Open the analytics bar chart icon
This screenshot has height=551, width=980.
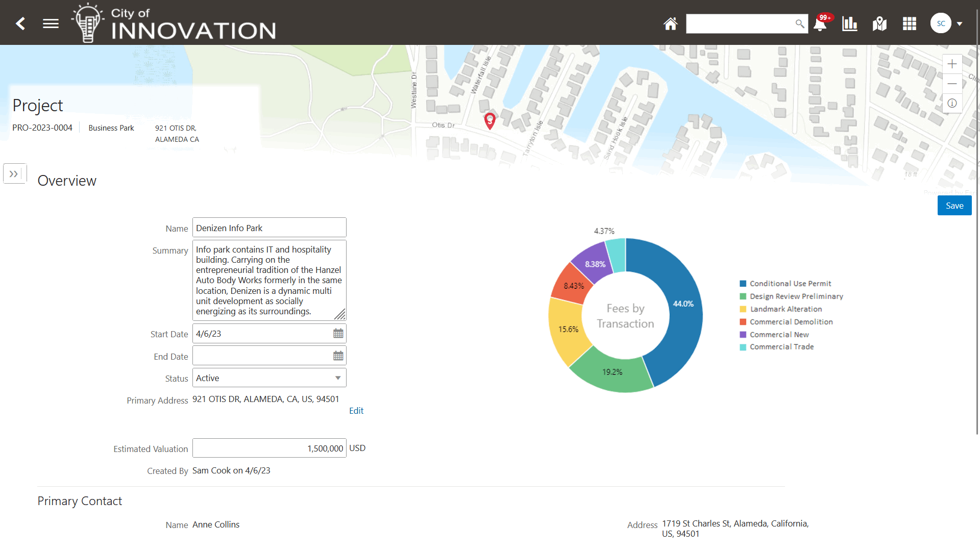849,23
